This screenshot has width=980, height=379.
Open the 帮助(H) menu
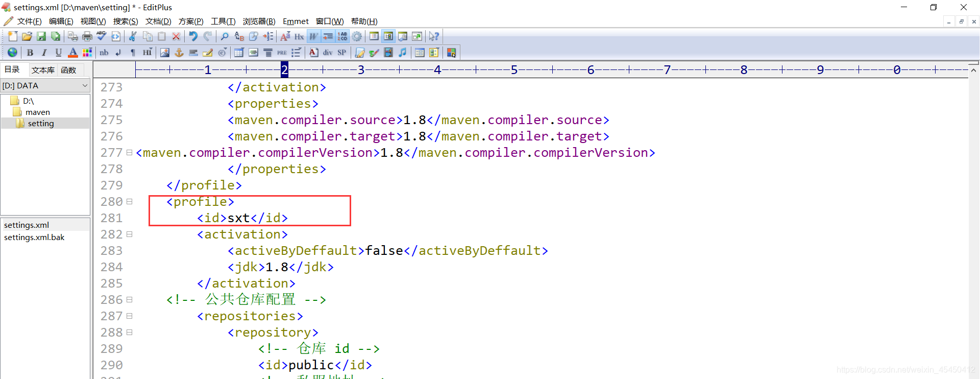tap(364, 21)
